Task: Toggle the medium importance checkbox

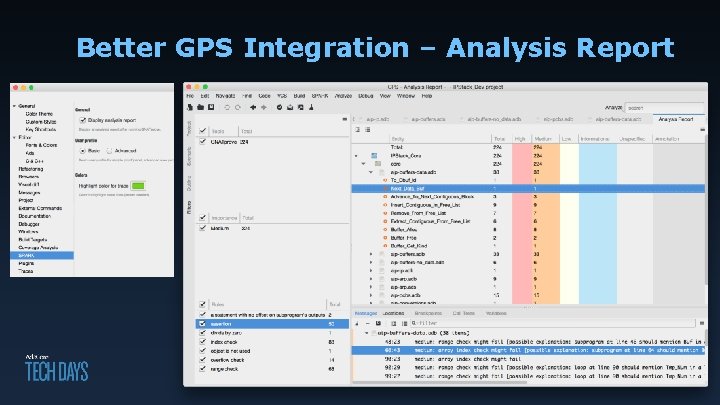Action: tap(202, 228)
